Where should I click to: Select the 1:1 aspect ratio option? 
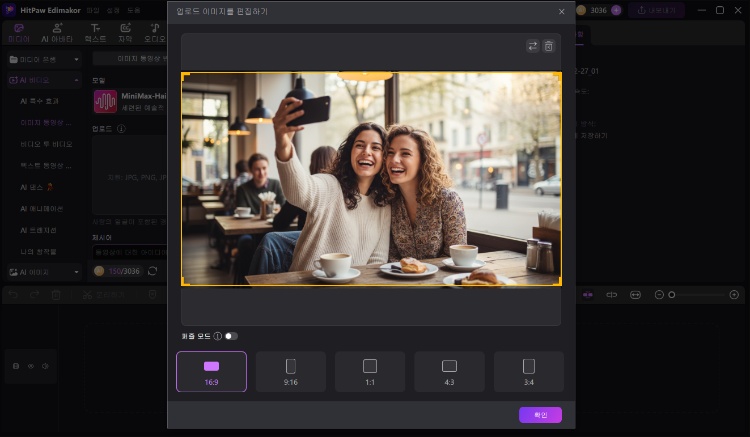click(370, 371)
